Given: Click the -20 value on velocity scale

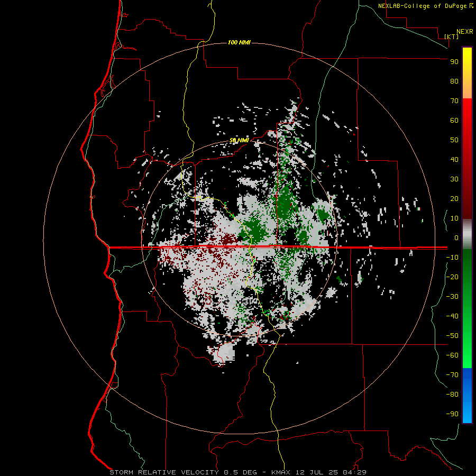Looking at the screenshot, I should [452, 277].
